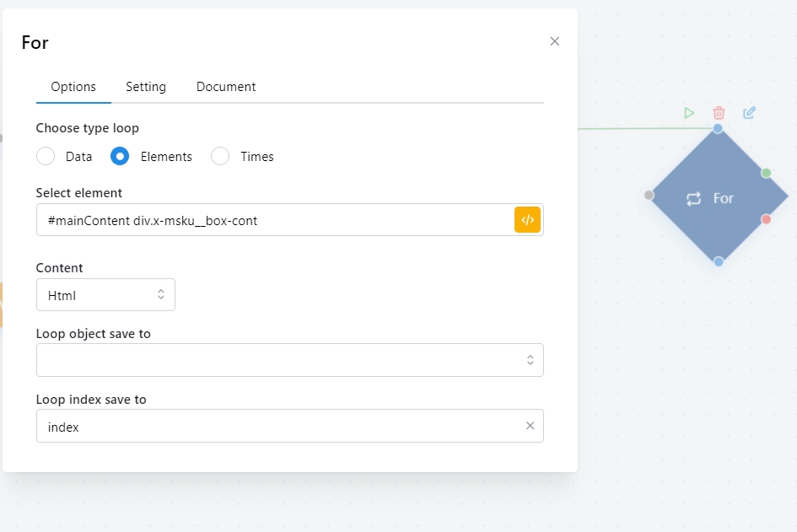Image resolution: width=797 pixels, height=532 pixels.
Task: Clear the index value with X button
Action: click(x=530, y=426)
